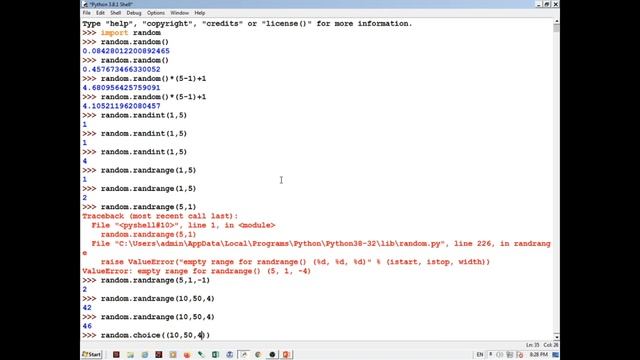Click the scrollbar up arrow
This screenshot has width=640, height=360.
point(556,21)
